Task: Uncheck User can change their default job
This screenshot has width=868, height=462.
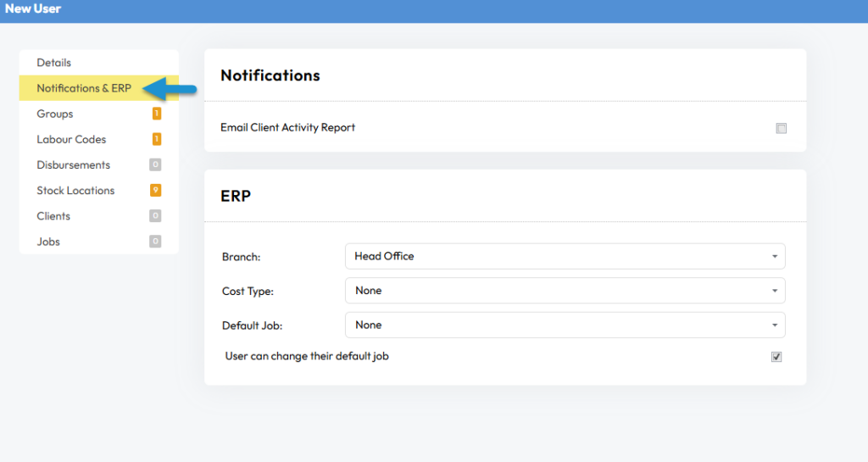Action: [776, 357]
